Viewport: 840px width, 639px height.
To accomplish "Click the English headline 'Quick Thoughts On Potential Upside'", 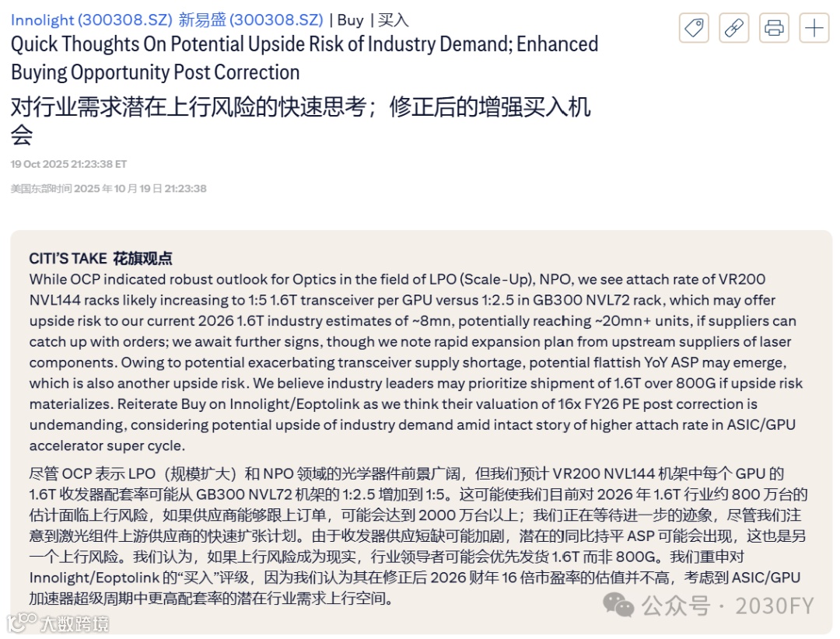I will [x=304, y=58].
